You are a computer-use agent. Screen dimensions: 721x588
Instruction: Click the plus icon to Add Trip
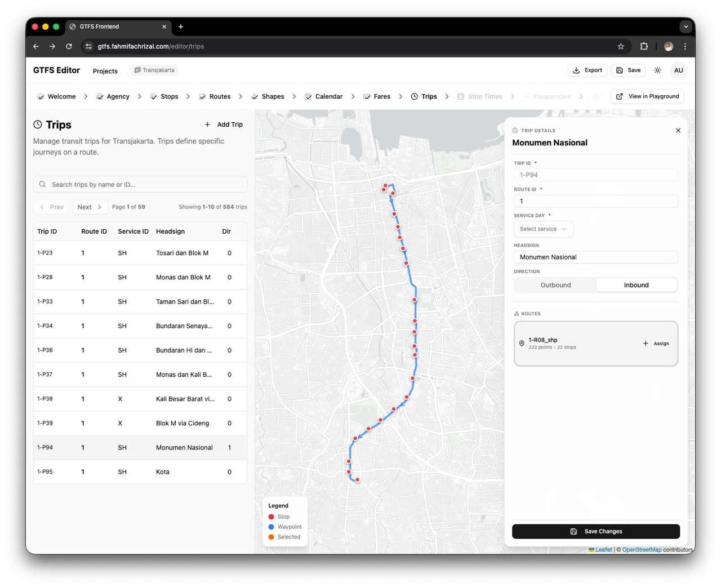(207, 124)
